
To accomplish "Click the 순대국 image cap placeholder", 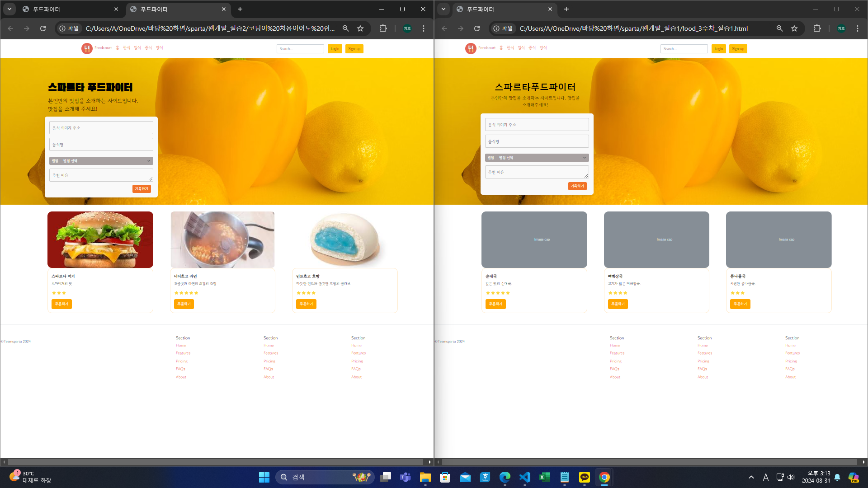I will pos(534,239).
